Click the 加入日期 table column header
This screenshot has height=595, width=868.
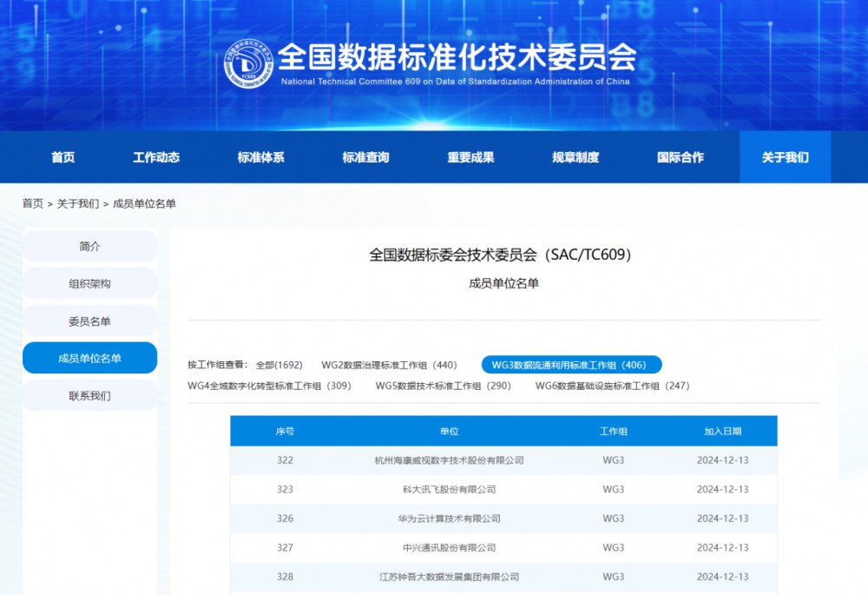[x=722, y=431]
